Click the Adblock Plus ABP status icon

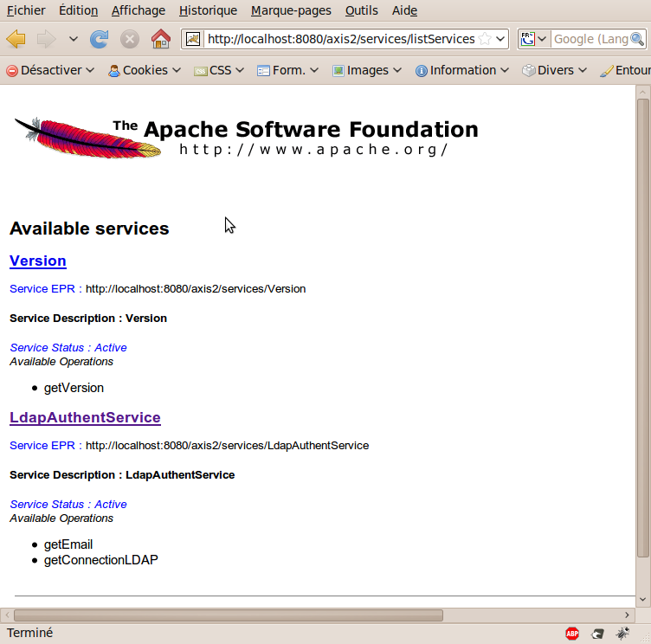572,634
